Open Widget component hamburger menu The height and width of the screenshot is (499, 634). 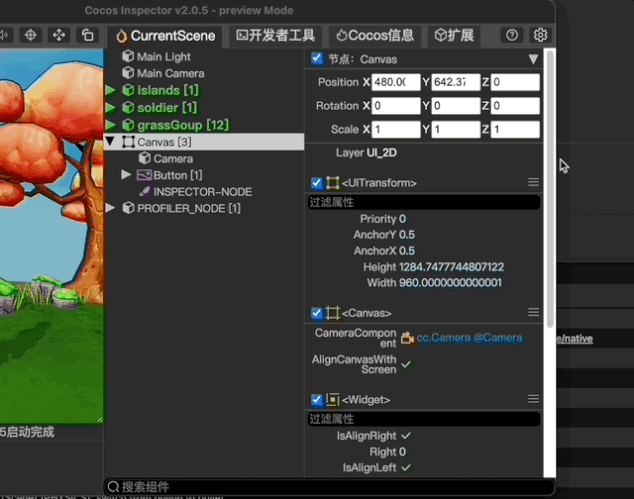click(533, 399)
